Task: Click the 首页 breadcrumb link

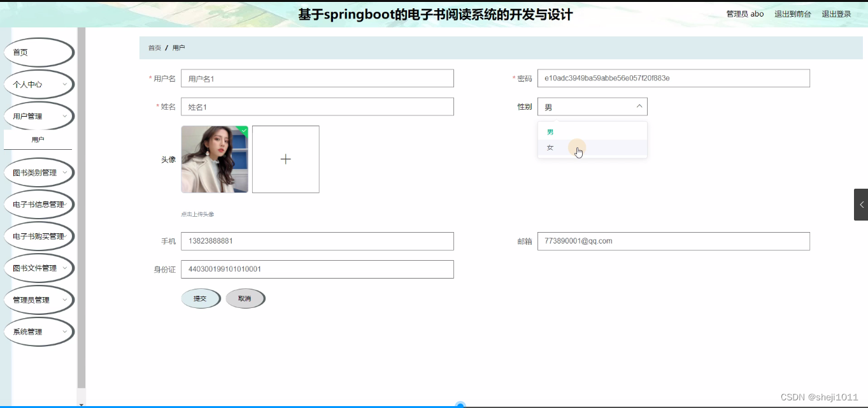Action: pos(153,47)
